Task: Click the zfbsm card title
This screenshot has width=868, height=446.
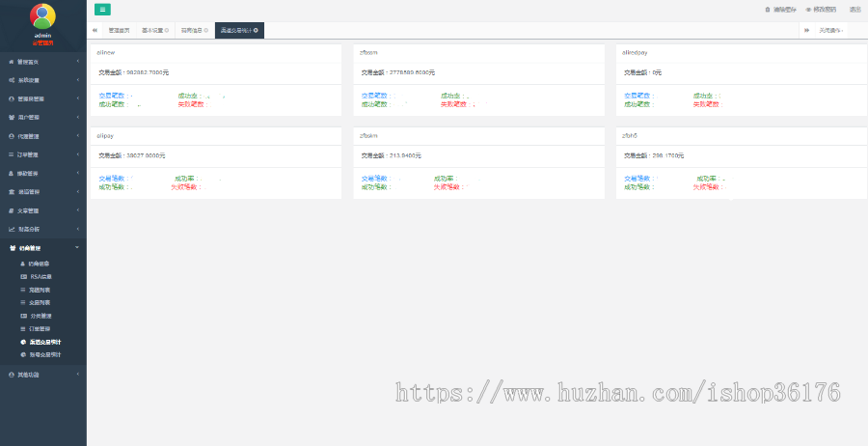Action: (368, 53)
